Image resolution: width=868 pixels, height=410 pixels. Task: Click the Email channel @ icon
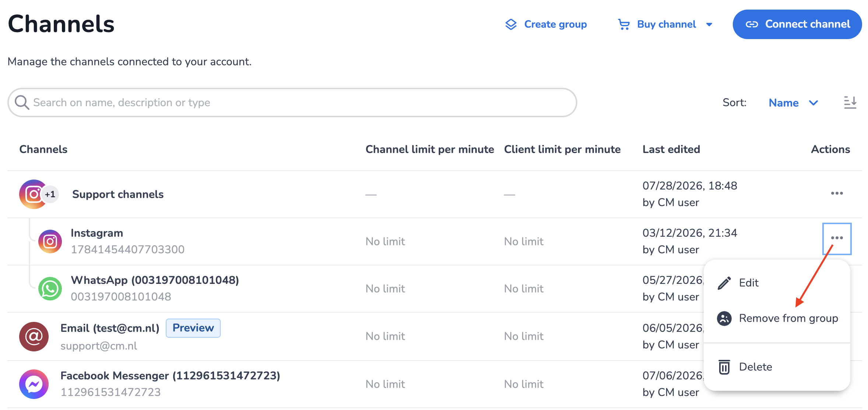[34, 337]
